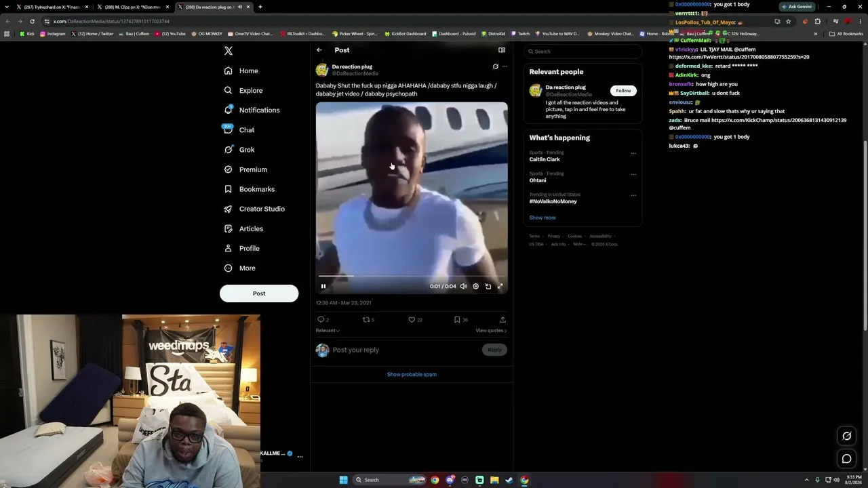Image resolution: width=868 pixels, height=488 pixels.
Task: Click the Grok icon on the post
Action: pos(496,66)
